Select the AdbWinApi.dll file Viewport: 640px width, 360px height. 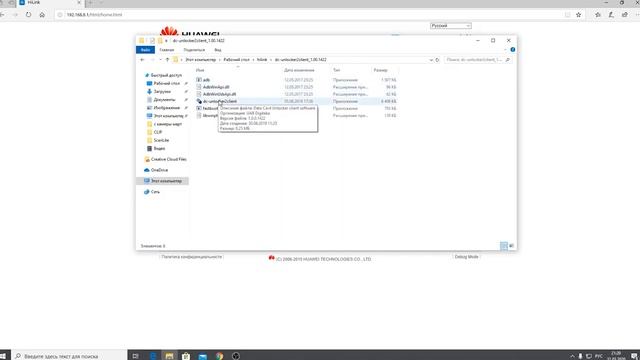(x=216, y=87)
